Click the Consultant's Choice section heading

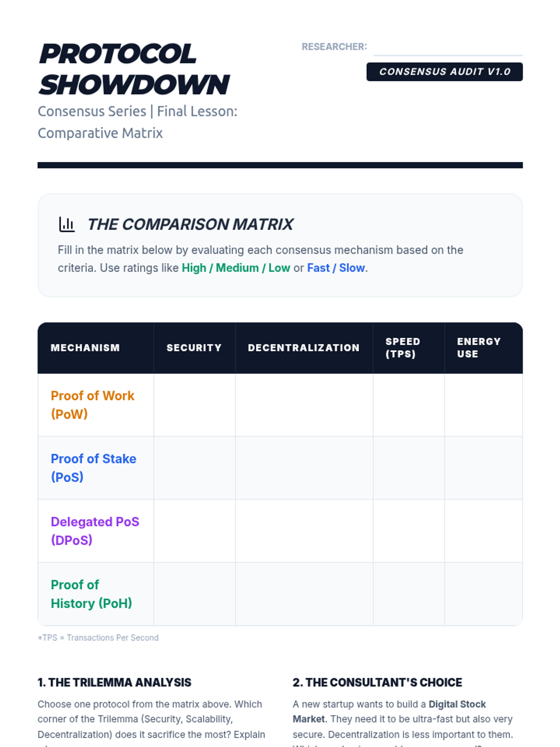pos(377,683)
